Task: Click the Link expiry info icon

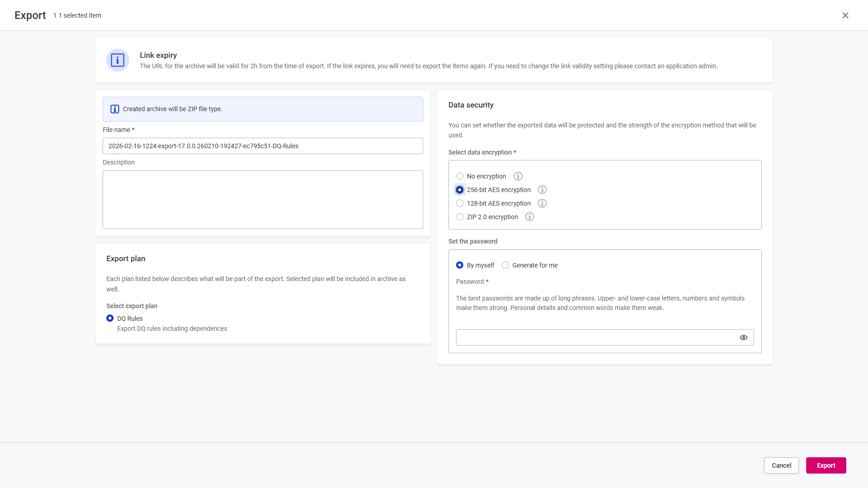Action: coord(117,60)
